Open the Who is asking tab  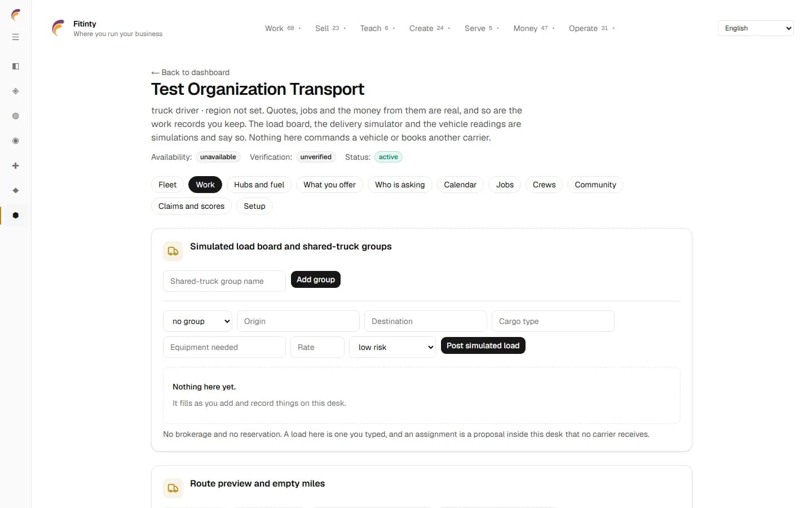tap(400, 185)
